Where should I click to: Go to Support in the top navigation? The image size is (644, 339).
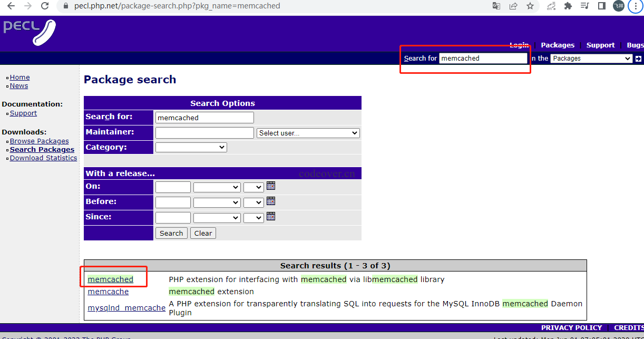pos(600,45)
